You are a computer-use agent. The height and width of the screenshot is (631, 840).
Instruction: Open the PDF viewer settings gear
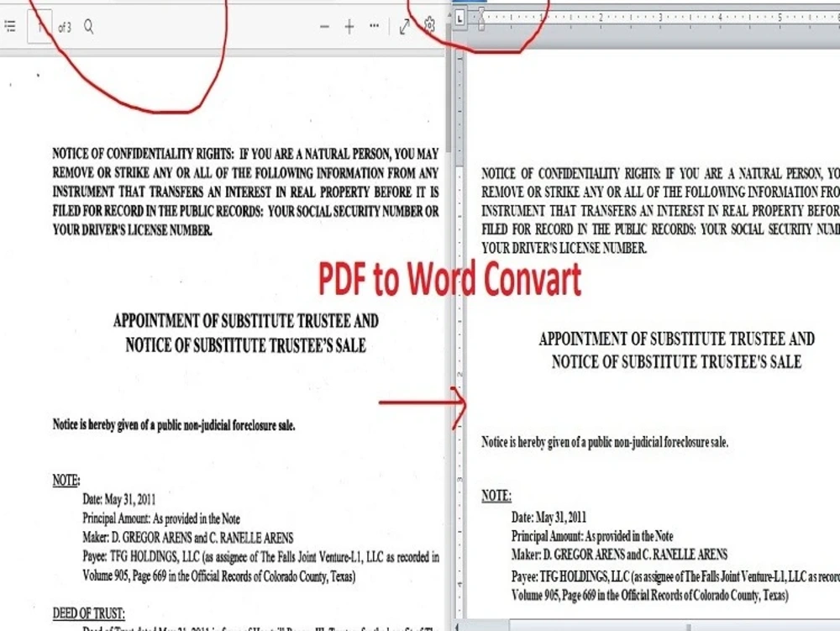click(x=429, y=26)
